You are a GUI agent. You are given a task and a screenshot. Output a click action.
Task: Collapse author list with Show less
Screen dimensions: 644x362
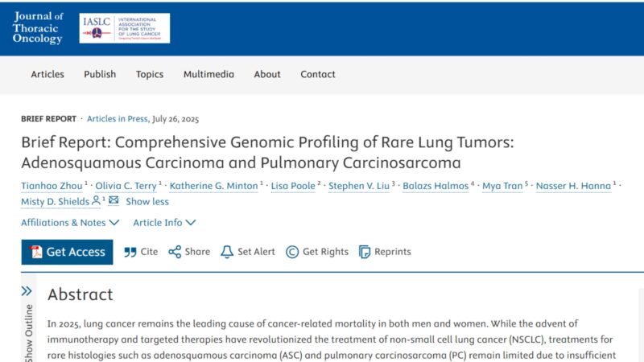pyautogui.click(x=147, y=202)
